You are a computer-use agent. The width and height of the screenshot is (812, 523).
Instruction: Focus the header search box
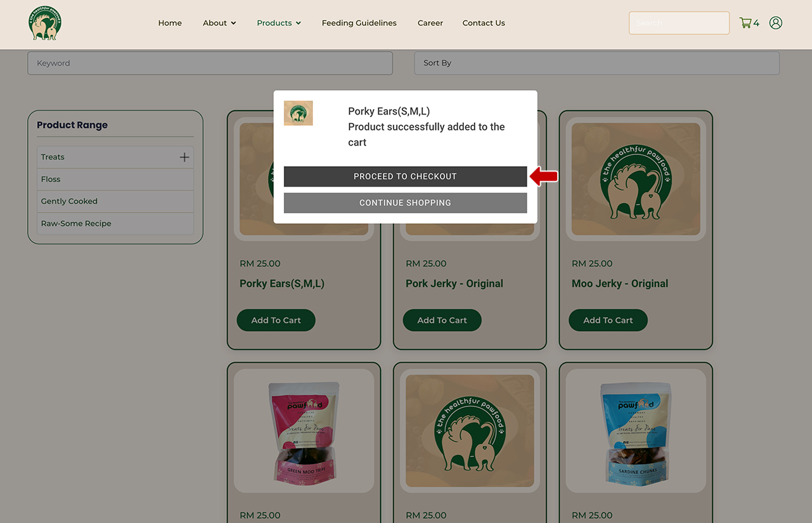point(678,23)
